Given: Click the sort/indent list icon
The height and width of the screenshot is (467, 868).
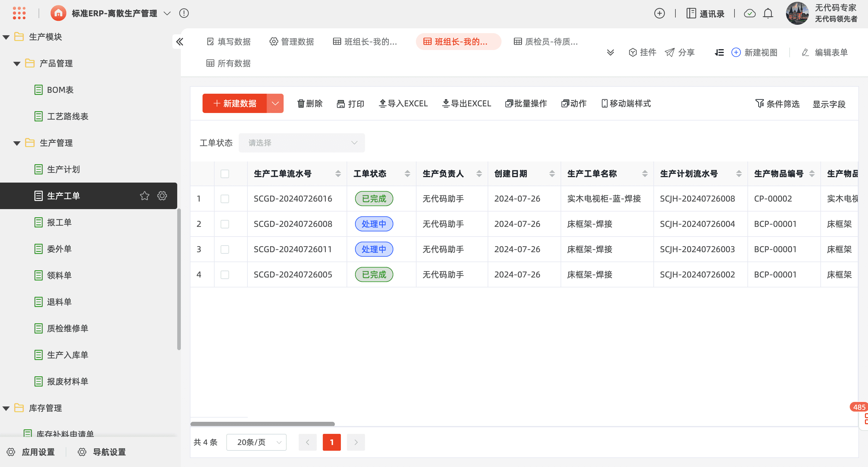Looking at the screenshot, I should 719,52.
